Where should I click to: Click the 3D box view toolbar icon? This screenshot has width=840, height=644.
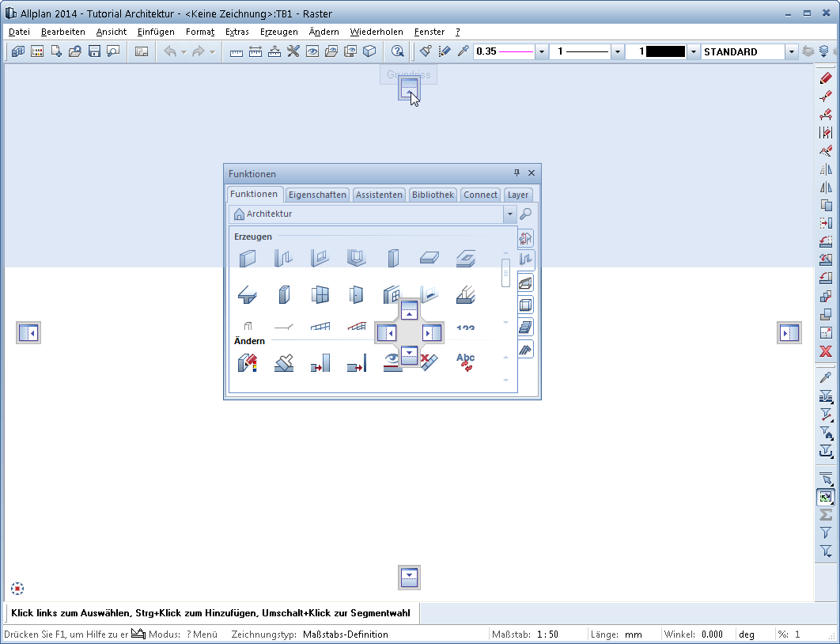click(369, 51)
